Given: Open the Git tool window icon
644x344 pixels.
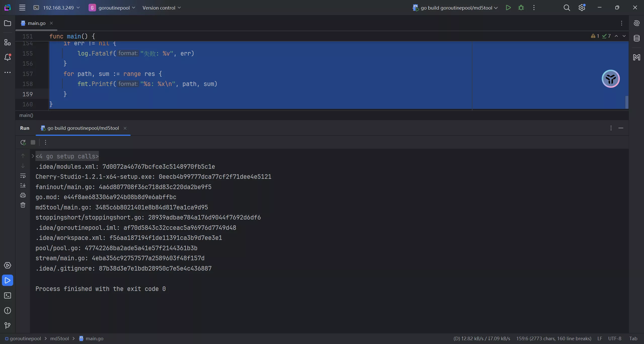Looking at the screenshot, I should click(8, 326).
